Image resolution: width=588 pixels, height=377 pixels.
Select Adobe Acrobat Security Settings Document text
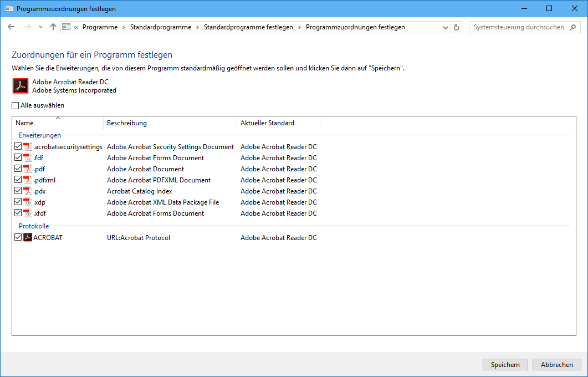click(170, 147)
